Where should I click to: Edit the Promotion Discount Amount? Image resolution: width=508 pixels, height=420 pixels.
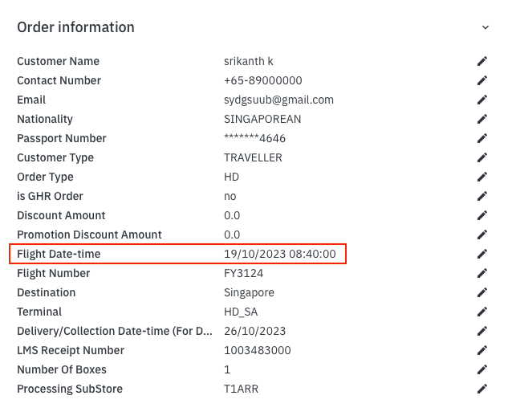coord(482,234)
